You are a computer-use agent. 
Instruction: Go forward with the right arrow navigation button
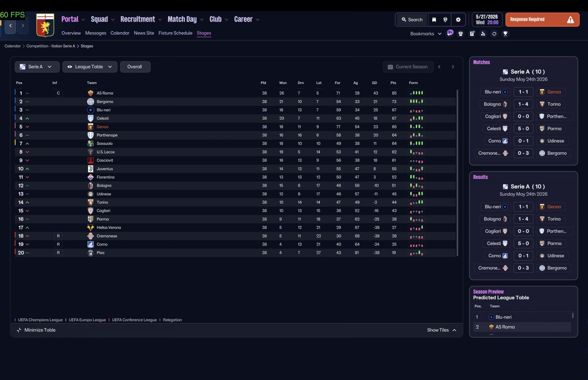tap(23, 26)
